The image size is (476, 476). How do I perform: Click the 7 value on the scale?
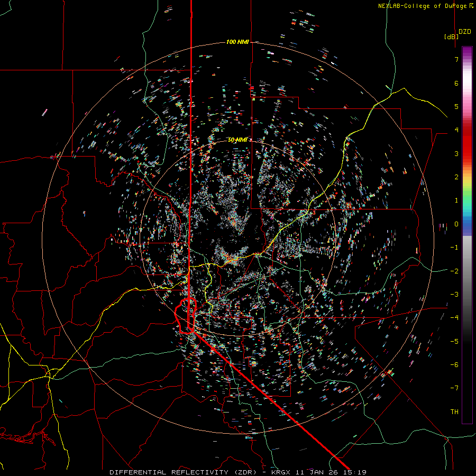(x=456, y=59)
